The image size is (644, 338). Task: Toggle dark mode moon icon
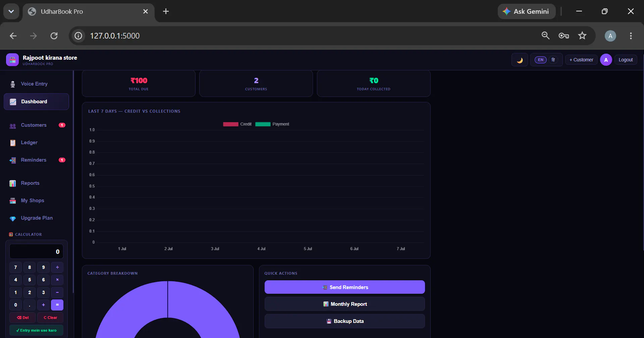point(520,60)
